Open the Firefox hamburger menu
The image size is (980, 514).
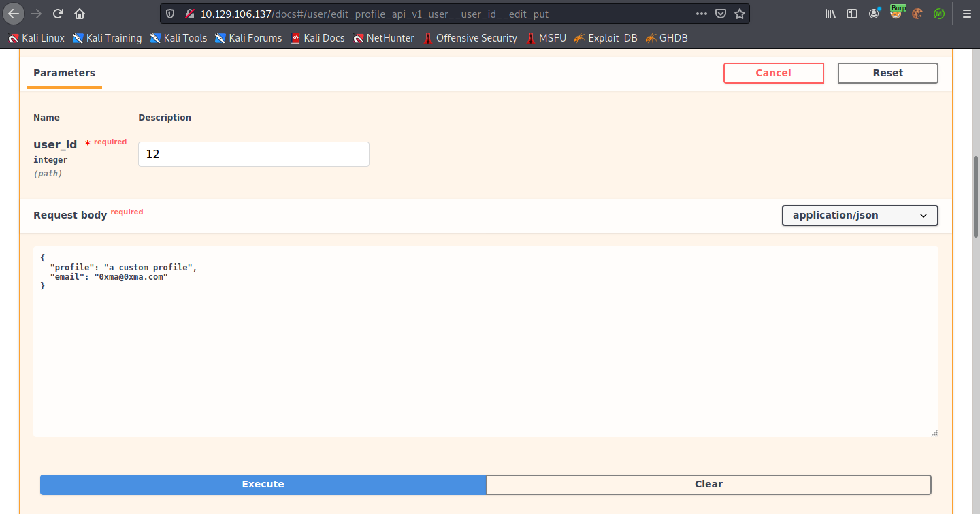pos(967,14)
